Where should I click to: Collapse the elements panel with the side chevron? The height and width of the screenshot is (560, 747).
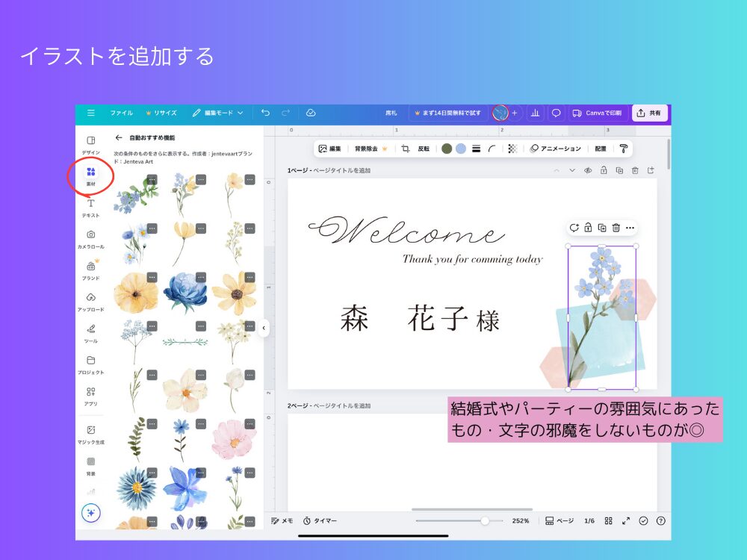pos(264,327)
